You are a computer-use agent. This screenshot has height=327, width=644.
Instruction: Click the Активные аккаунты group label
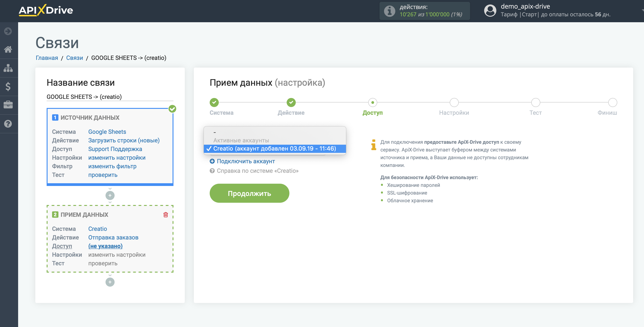[241, 140]
